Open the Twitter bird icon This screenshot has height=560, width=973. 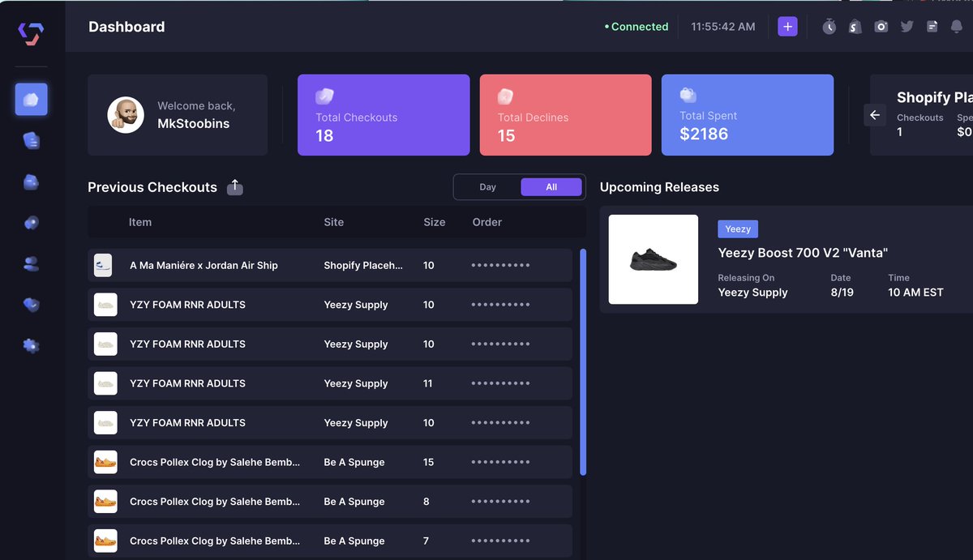907,27
